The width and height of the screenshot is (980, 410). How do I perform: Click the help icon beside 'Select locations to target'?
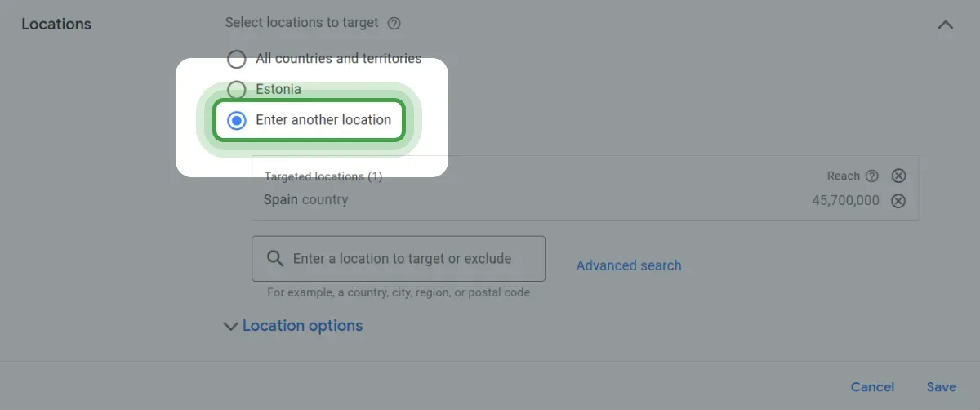pos(394,23)
